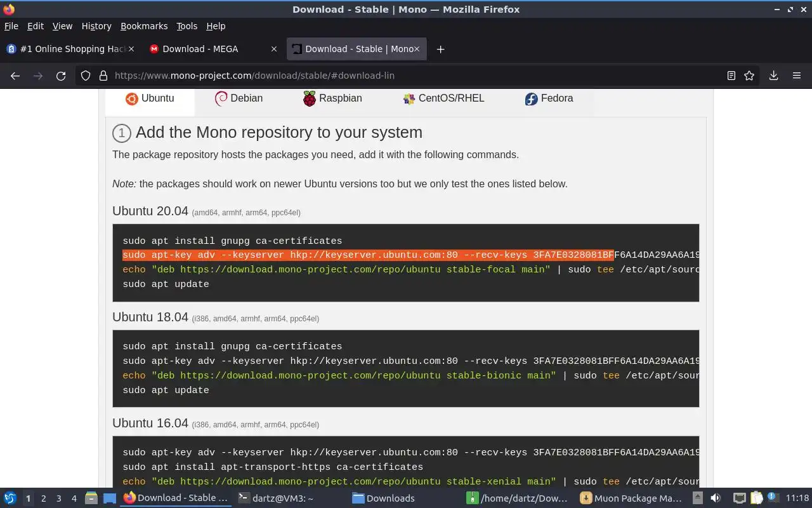Click show desktop icon in taskbar
This screenshot has width=812, height=508.
point(110,498)
